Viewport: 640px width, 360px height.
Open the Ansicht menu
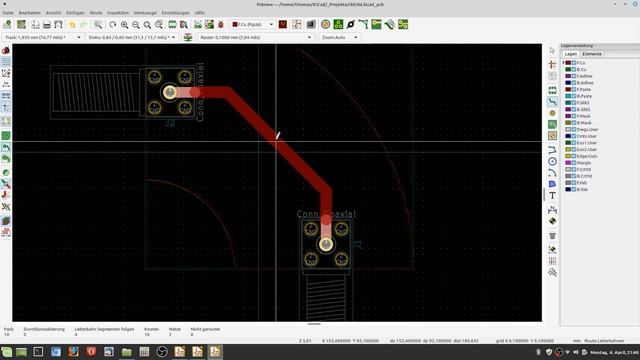[53, 13]
